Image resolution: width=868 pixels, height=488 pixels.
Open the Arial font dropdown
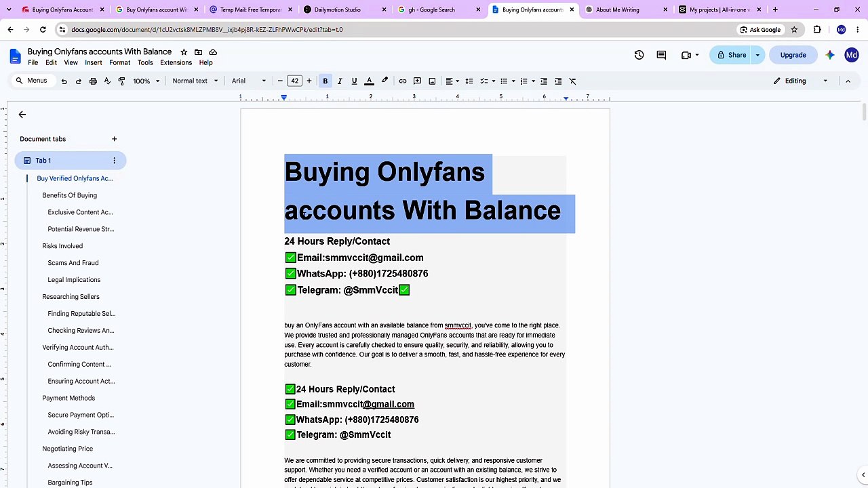click(x=249, y=81)
